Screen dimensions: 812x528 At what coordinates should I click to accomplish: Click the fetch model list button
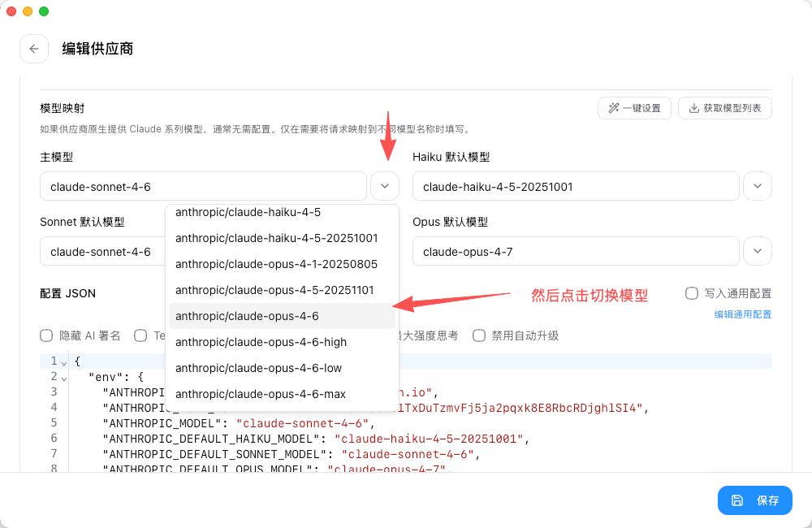[725, 108]
